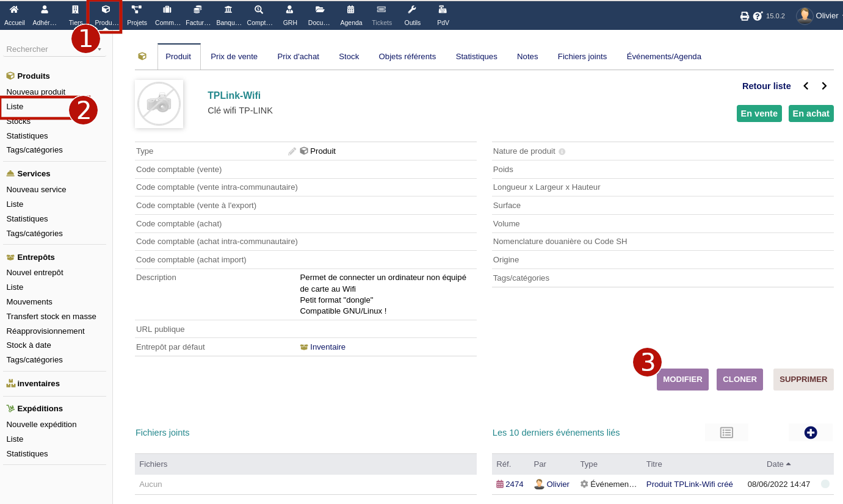
Task: Open the Accueil home menu icon
Action: tap(14, 10)
